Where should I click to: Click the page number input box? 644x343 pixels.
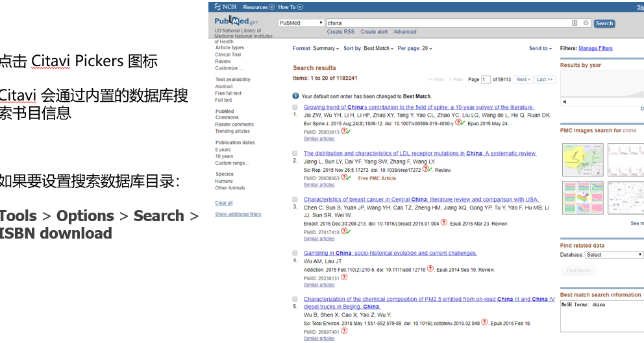click(486, 80)
